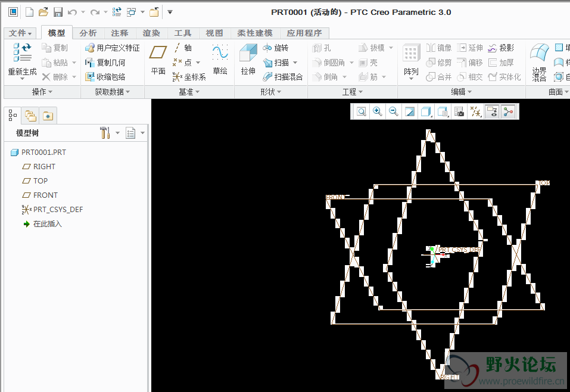570x392 pixels.
Task: Click the 投影 project tool
Action: (x=501, y=48)
